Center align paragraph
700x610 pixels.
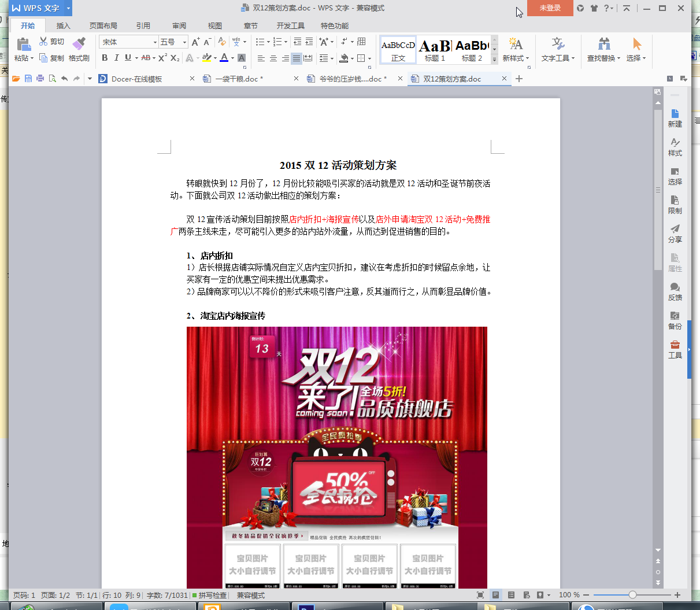click(273, 58)
